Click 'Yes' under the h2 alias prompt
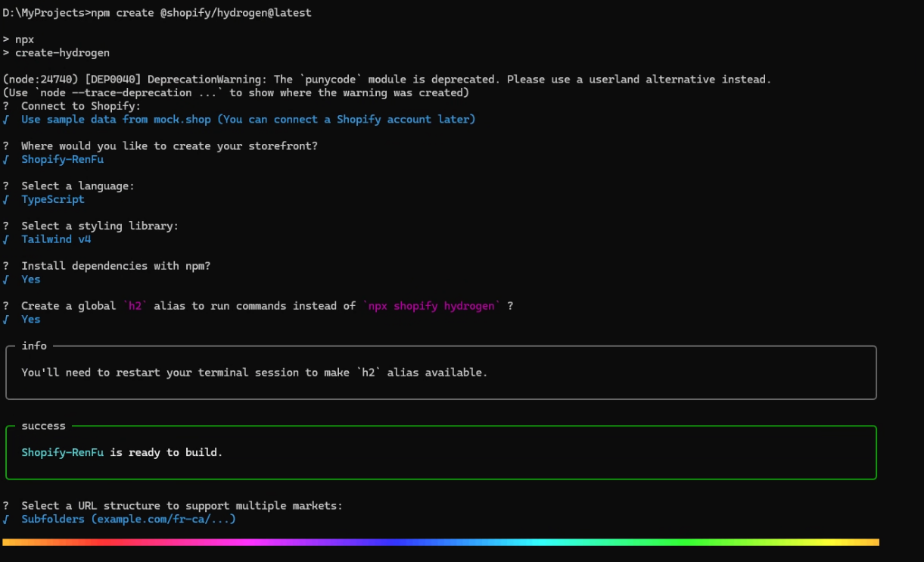This screenshot has height=562, width=924. tap(31, 320)
